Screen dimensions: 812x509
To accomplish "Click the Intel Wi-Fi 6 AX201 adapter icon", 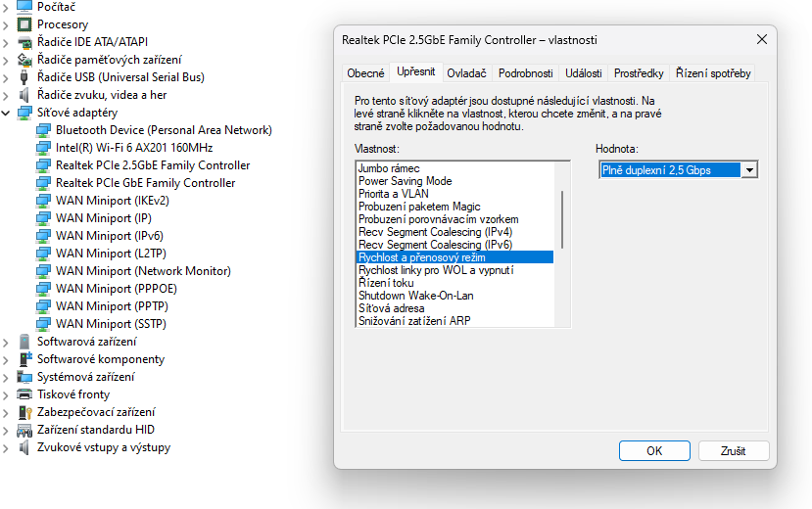I will coord(43,148).
